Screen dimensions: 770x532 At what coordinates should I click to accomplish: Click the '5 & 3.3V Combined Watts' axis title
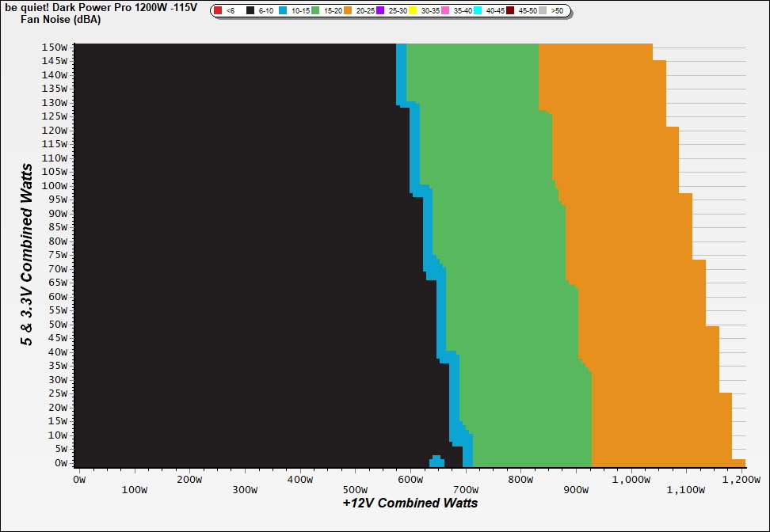pos(27,255)
